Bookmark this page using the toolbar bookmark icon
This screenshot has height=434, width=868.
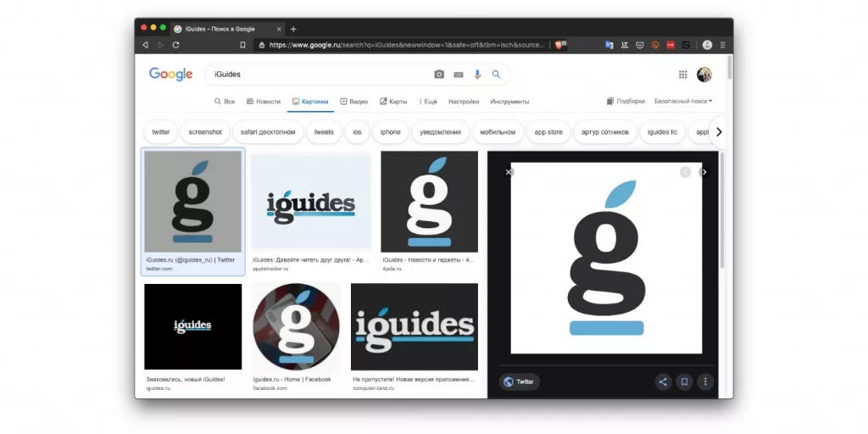(242, 45)
